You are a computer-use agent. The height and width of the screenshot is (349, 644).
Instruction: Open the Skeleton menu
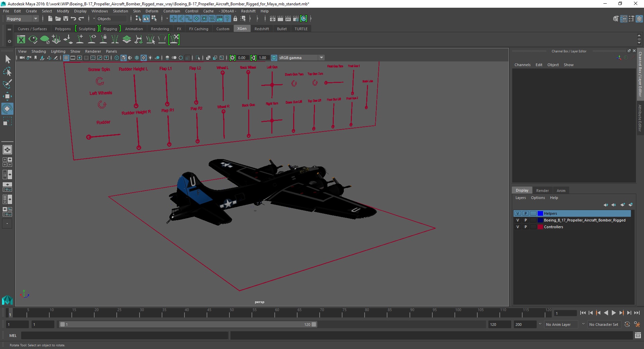click(x=120, y=11)
